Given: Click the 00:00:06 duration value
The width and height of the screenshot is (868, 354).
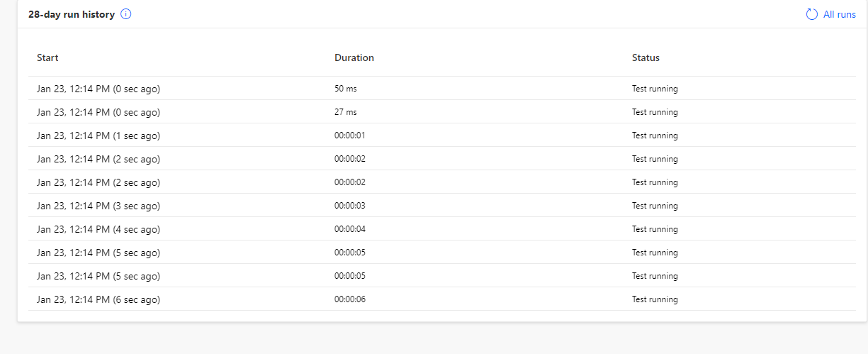Looking at the screenshot, I should pyautogui.click(x=350, y=299).
